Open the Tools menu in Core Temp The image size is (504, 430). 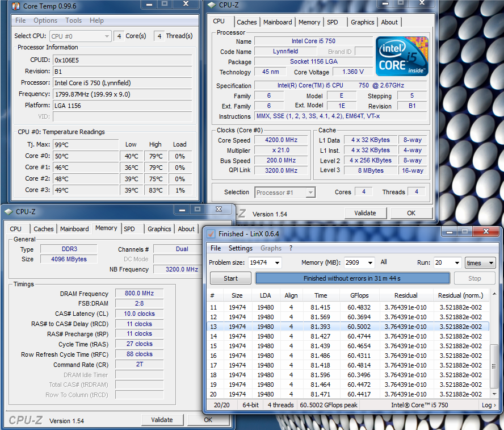coord(74,20)
